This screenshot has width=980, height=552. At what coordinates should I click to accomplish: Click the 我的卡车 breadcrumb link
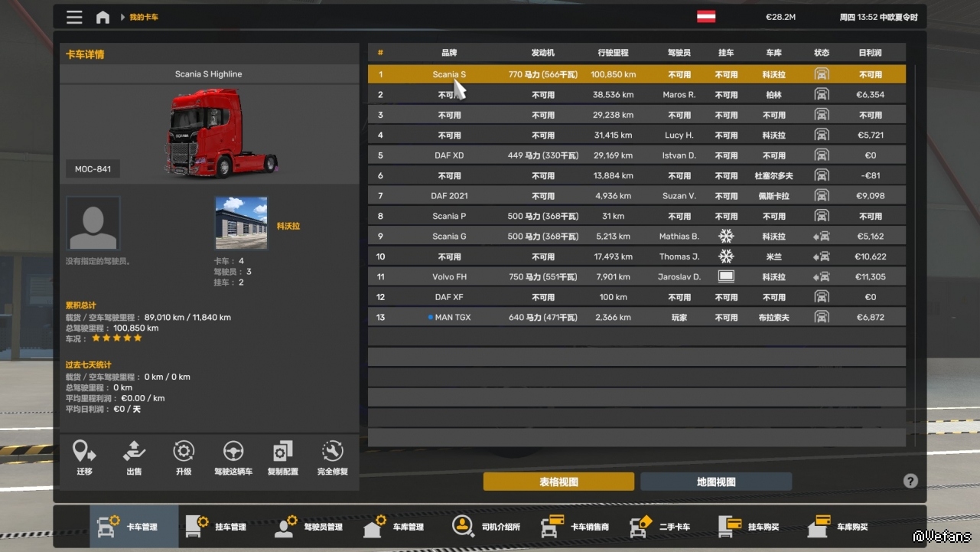click(144, 17)
